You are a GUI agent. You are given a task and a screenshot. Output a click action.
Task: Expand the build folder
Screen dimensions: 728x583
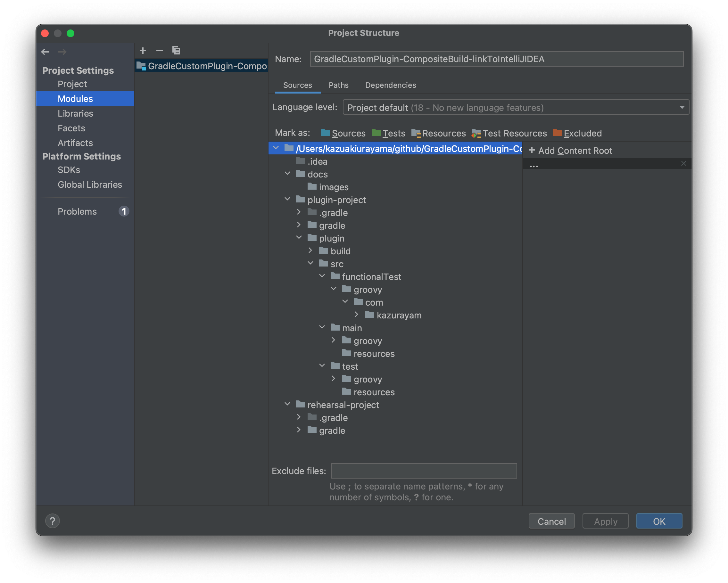point(310,250)
